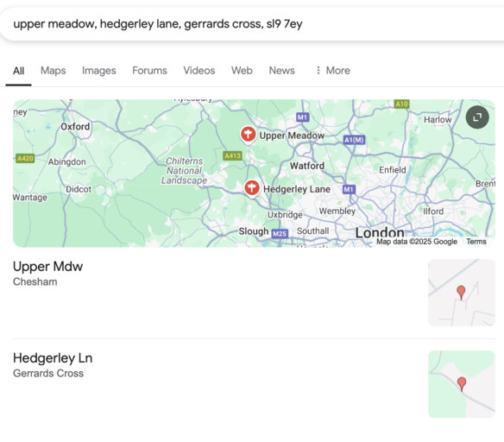Expand the map to full view

(477, 117)
